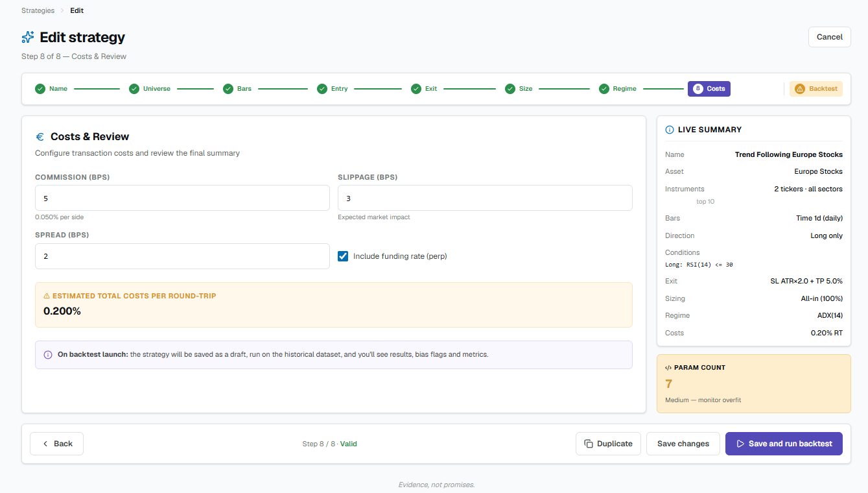Click 'Step 8 / 8 · Valid' status text
Viewport: 868px width, 493px height.
[x=329, y=444]
